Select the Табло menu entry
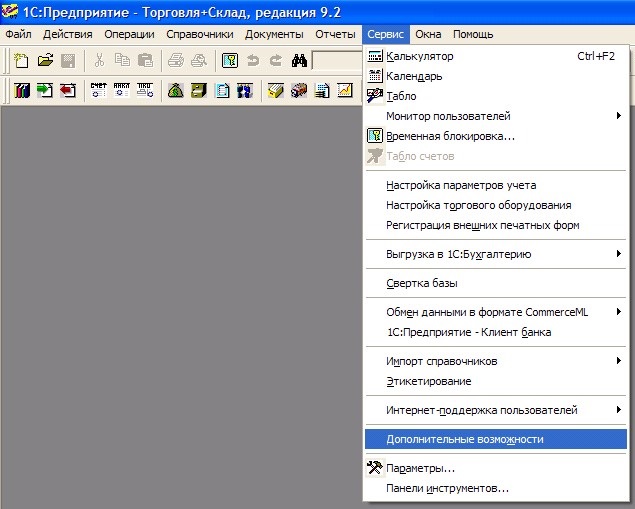 (x=496, y=96)
